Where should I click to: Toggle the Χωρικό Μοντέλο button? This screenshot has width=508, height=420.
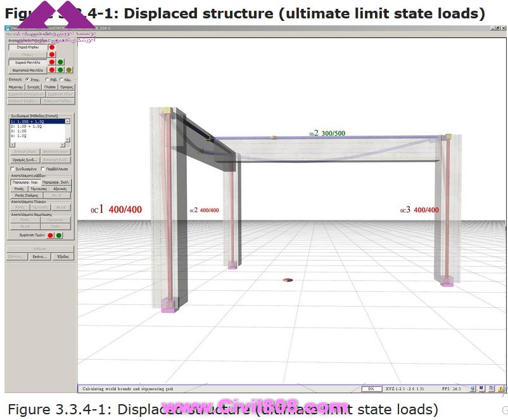[x=27, y=62]
